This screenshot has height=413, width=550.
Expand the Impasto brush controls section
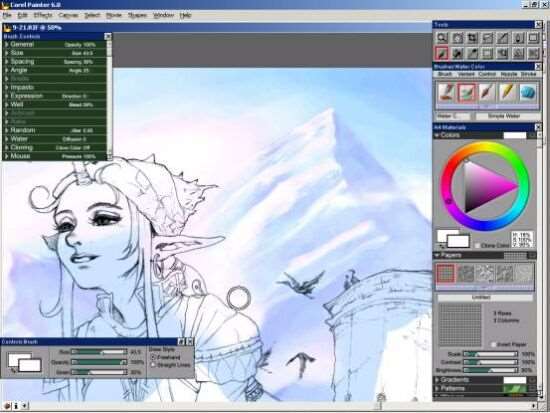pyautogui.click(x=7, y=87)
